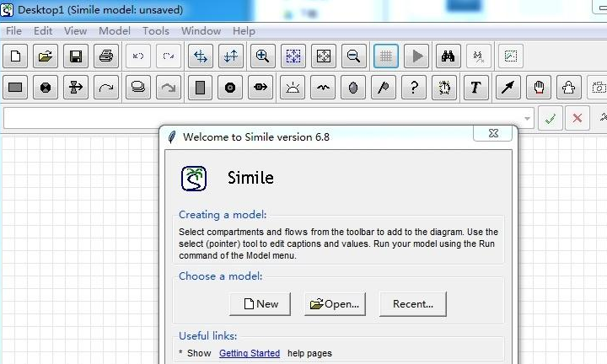Select the Influence curved arrow tool
The height and width of the screenshot is (364, 607).
(106, 88)
